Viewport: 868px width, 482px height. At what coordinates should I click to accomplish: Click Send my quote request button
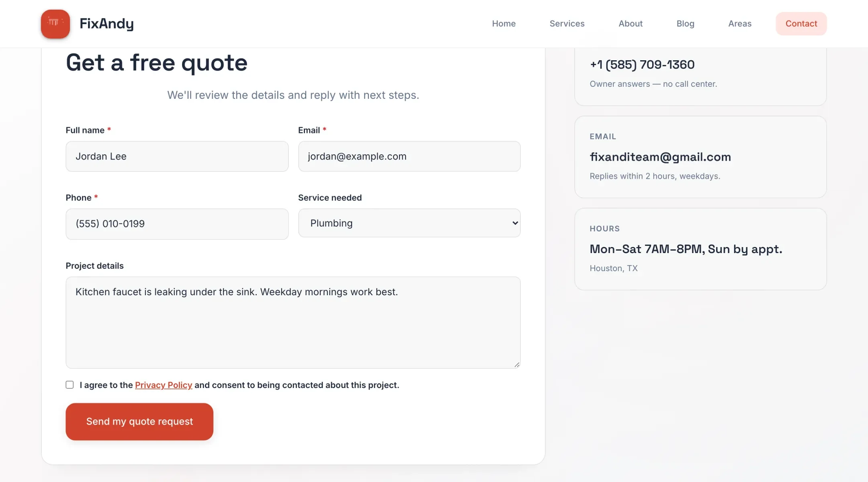tap(139, 421)
